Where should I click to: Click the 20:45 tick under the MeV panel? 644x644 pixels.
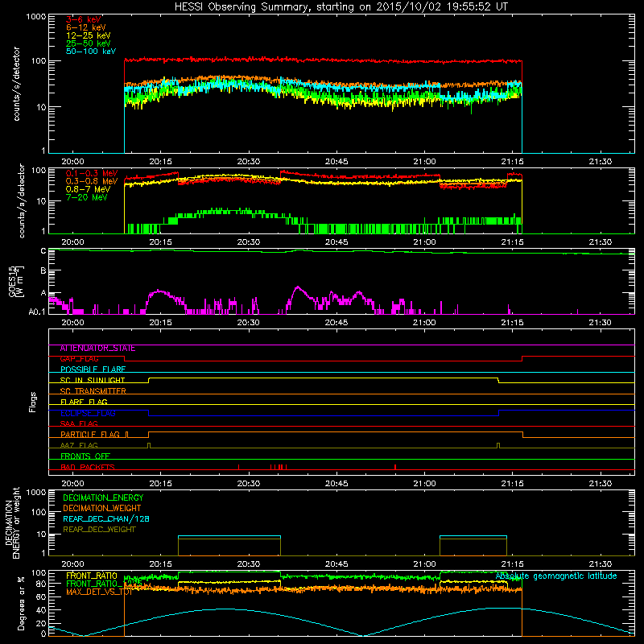[336, 242]
